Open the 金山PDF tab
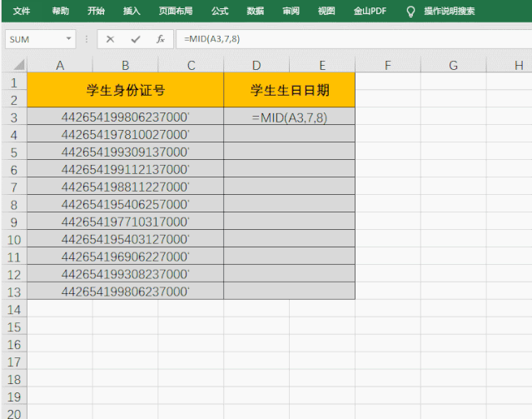The image size is (532, 419). coord(368,12)
